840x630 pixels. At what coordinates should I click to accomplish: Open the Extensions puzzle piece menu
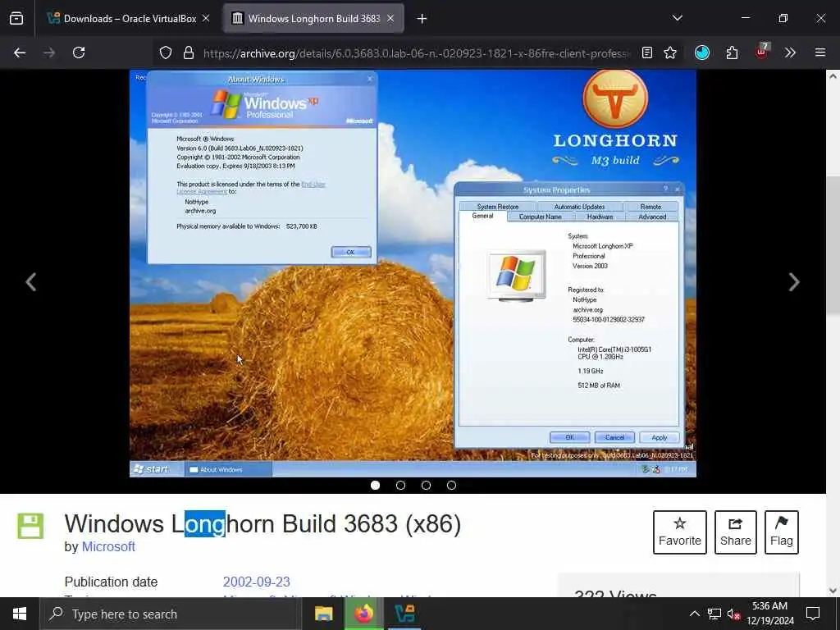733,52
